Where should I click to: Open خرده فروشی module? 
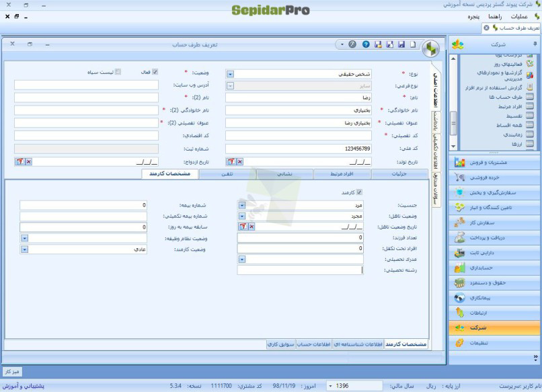click(x=494, y=178)
